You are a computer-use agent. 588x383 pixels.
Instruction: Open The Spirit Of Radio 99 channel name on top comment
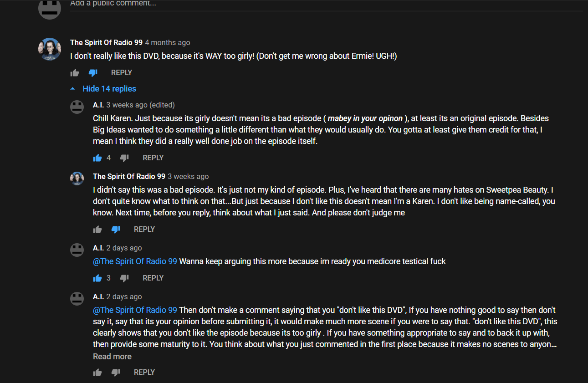tap(106, 42)
